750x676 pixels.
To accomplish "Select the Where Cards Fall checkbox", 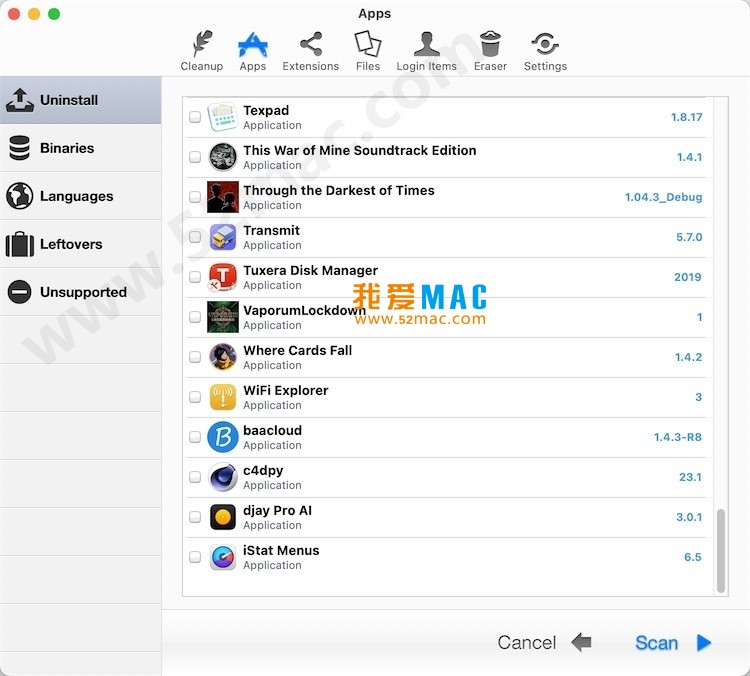I will [x=195, y=357].
